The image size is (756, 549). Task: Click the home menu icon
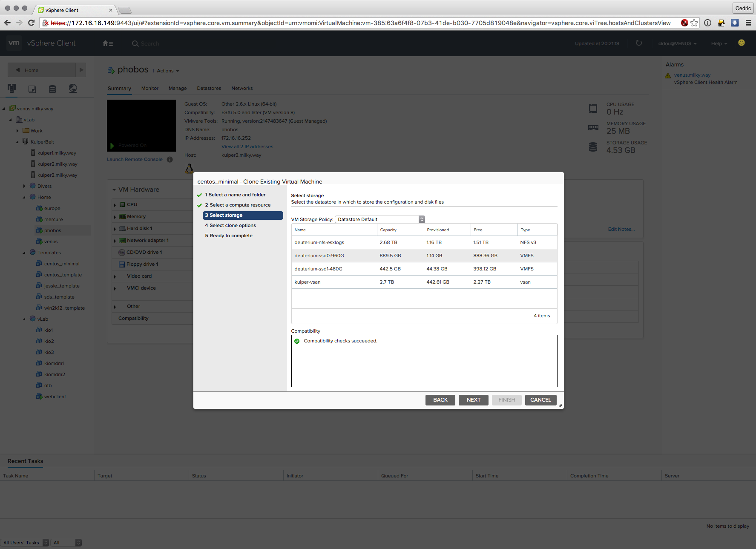[x=108, y=43]
